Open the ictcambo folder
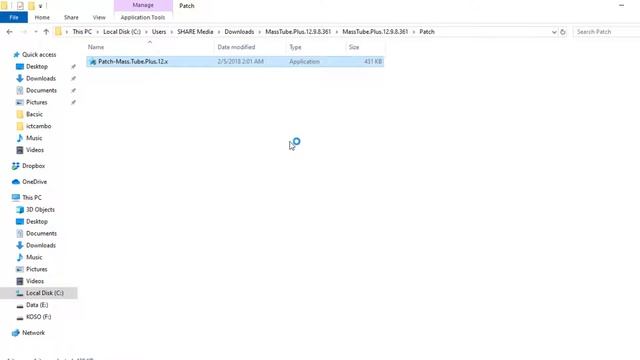This screenshot has width=640, height=360. (x=38, y=126)
